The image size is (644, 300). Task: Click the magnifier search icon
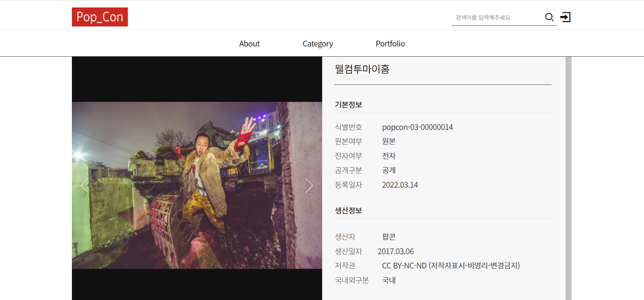[549, 17]
